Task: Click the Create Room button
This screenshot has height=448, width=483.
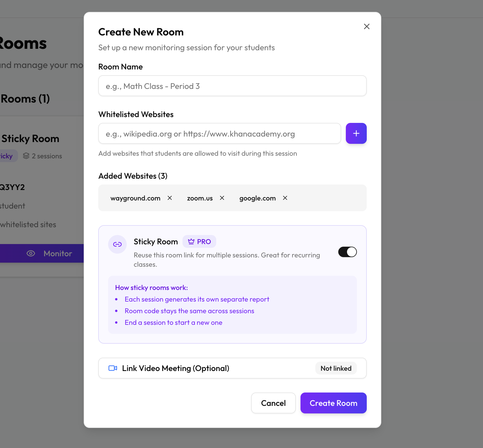Action: click(333, 403)
